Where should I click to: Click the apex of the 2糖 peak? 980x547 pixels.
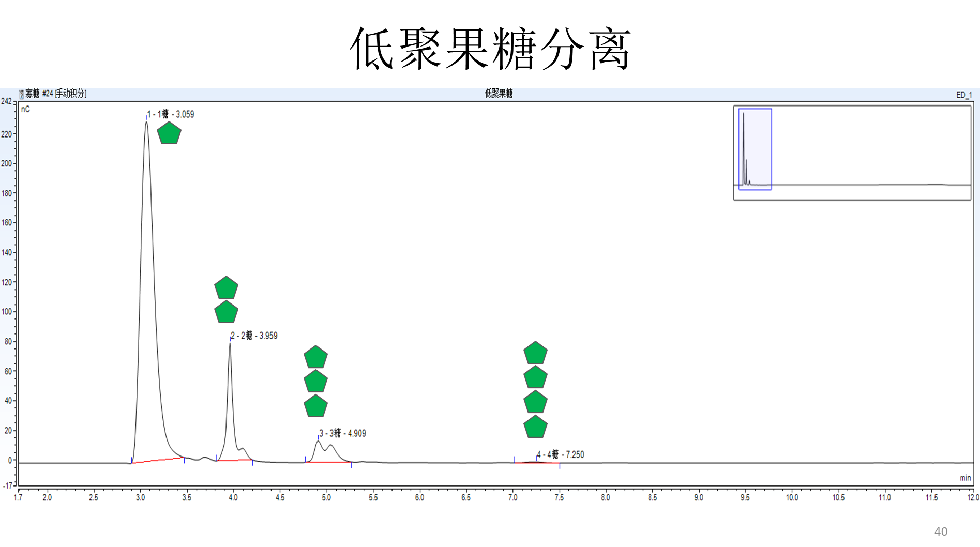coord(230,343)
